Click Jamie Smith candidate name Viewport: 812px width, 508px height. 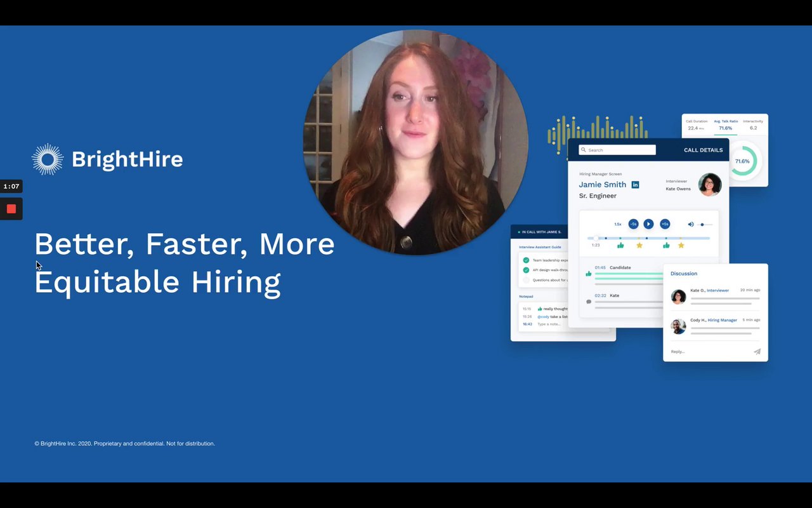coord(602,185)
